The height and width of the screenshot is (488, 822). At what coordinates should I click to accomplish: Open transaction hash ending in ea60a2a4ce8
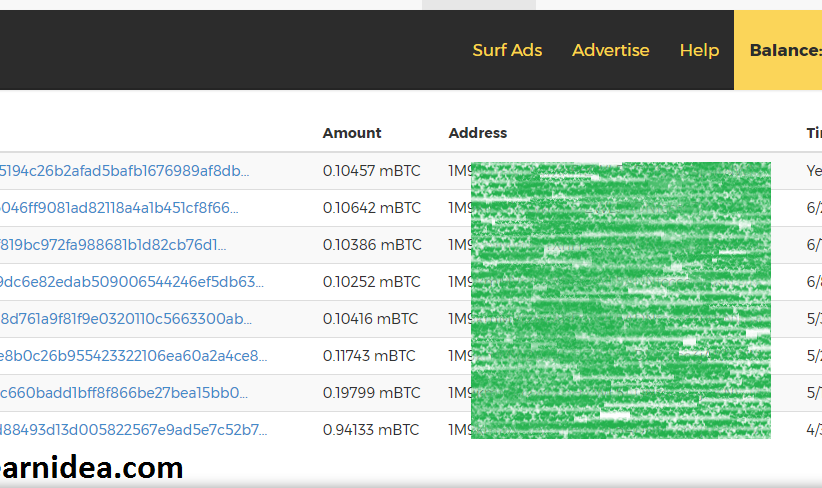tap(133, 356)
